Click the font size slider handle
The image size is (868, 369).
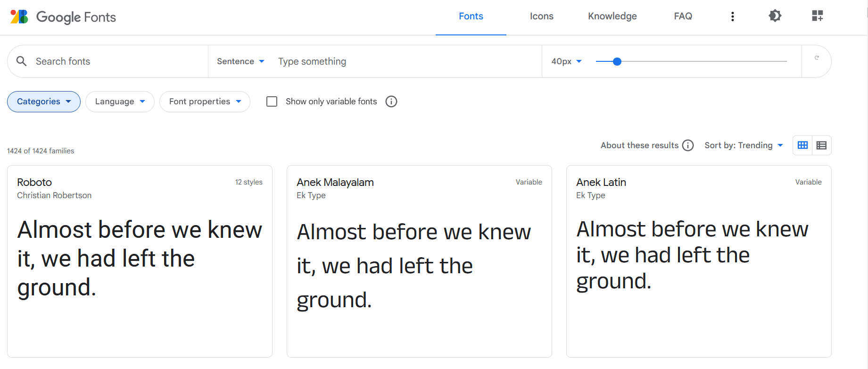pos(617,61)
